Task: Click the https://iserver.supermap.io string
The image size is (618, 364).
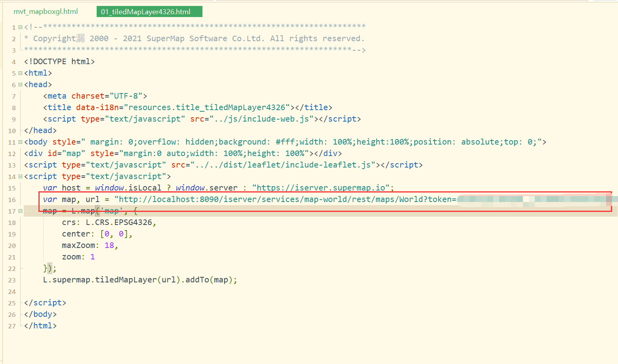Action: (321, 188)
